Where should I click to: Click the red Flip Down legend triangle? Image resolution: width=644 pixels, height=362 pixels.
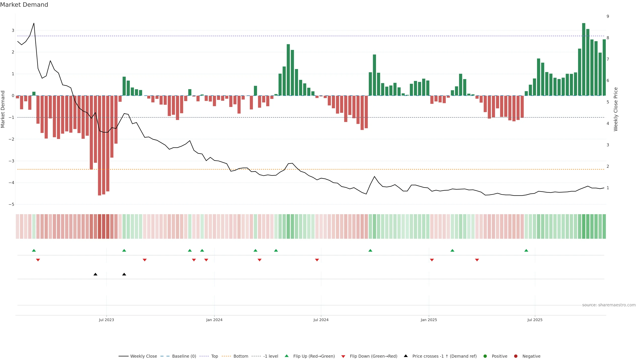343,356
